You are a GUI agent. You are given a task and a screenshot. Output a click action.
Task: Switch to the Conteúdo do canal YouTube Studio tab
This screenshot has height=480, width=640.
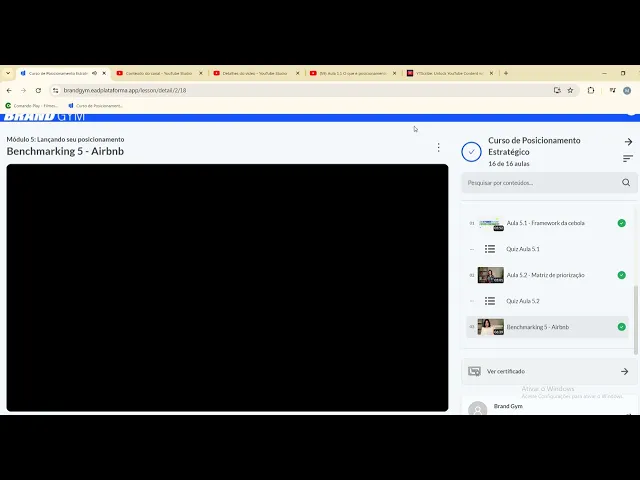tap(159, 73)
